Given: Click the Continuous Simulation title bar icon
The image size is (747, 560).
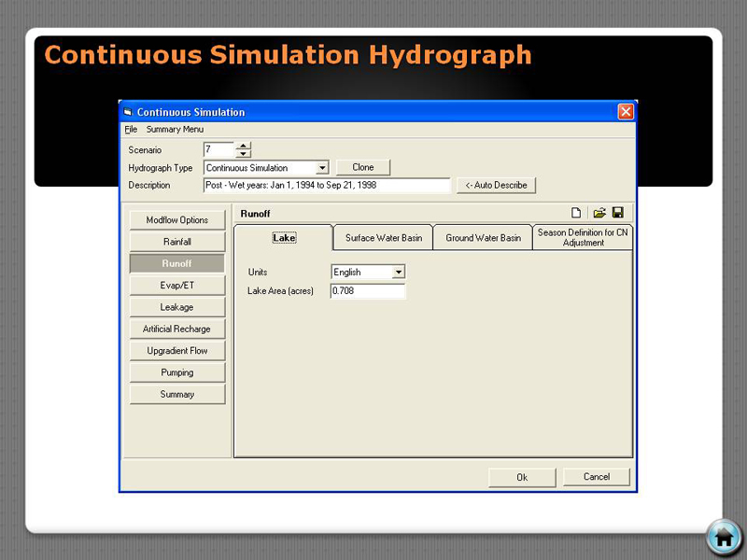Looking at the screenshot, I should pos(129,112).
